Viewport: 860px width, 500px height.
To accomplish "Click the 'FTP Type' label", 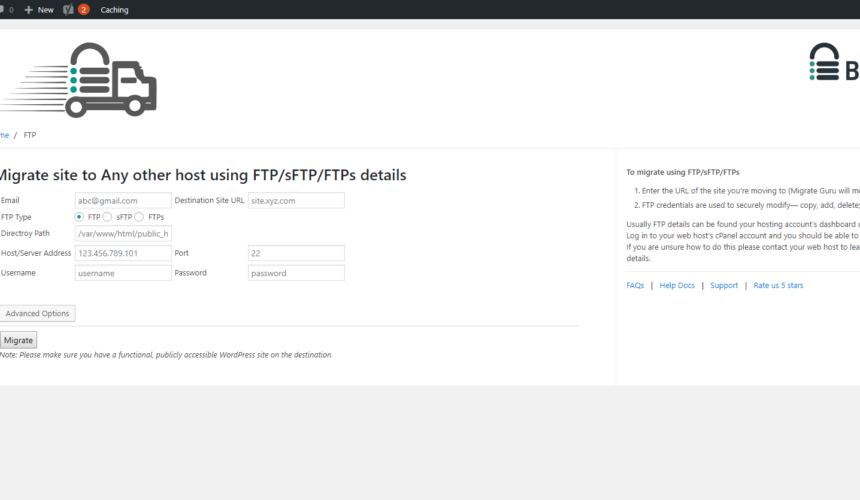I will coord(16,217).
